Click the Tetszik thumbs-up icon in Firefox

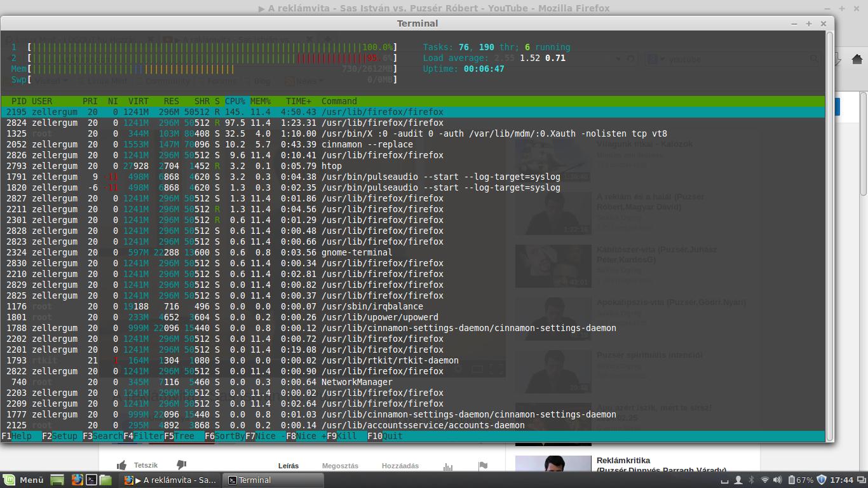click(121, 465)
